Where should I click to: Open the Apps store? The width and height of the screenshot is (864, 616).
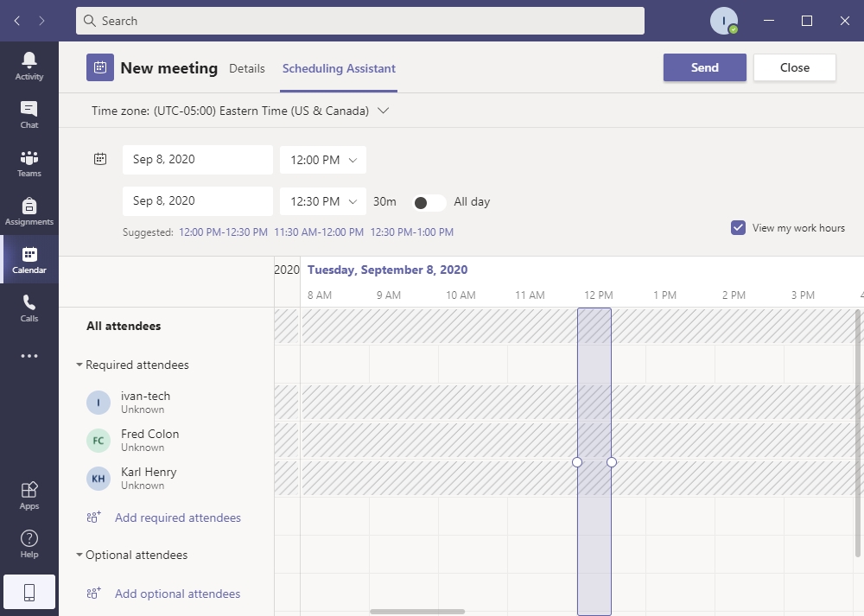point(29,495)
